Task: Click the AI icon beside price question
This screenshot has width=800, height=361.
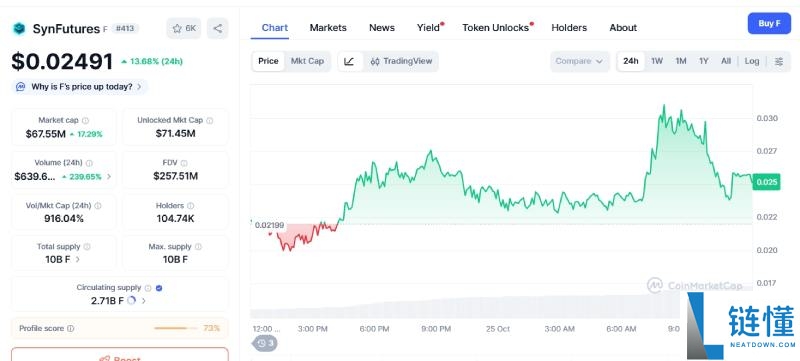Action: 20,87
